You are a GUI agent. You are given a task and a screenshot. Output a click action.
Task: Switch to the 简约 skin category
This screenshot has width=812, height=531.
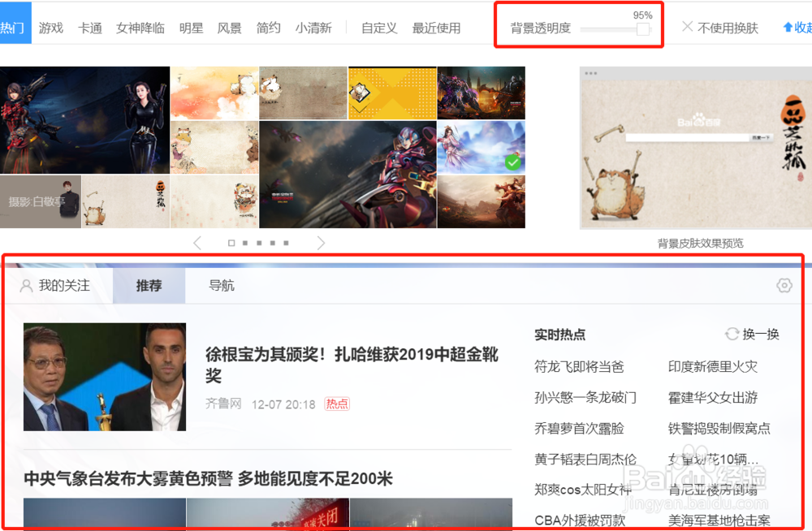point(268,28)
